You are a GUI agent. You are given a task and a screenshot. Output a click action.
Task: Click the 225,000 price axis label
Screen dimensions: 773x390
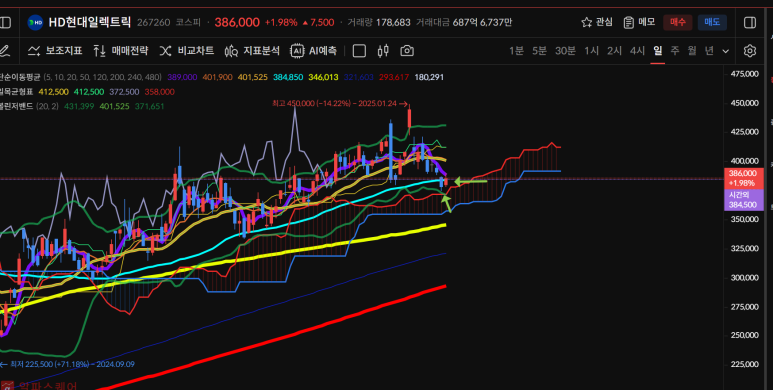tap(744, 364)
